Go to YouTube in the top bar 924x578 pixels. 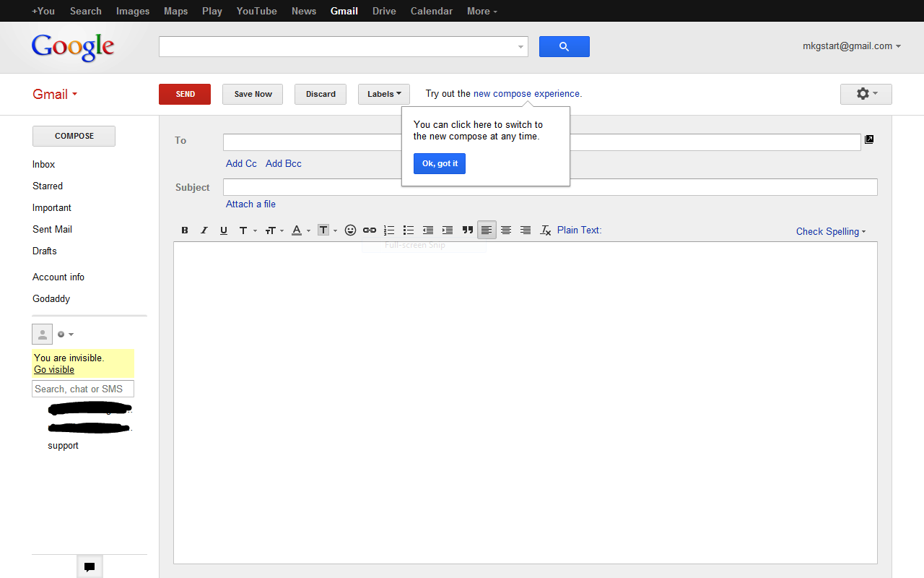click(x=257, y=11)
